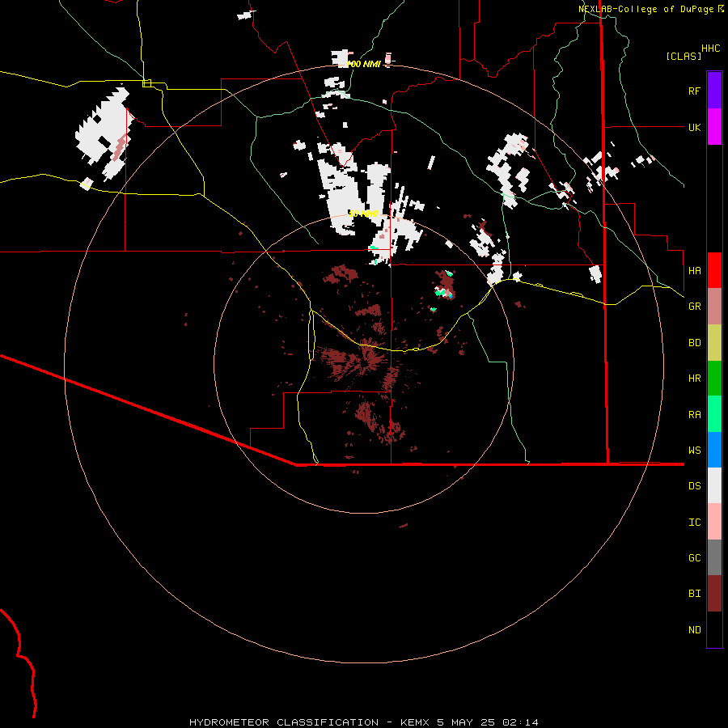
Task: Click the RF legend label
Action: point(694,91)
